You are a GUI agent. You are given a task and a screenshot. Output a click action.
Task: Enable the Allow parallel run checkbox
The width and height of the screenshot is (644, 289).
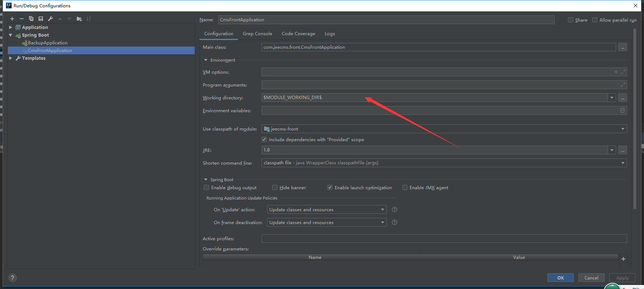595,20
